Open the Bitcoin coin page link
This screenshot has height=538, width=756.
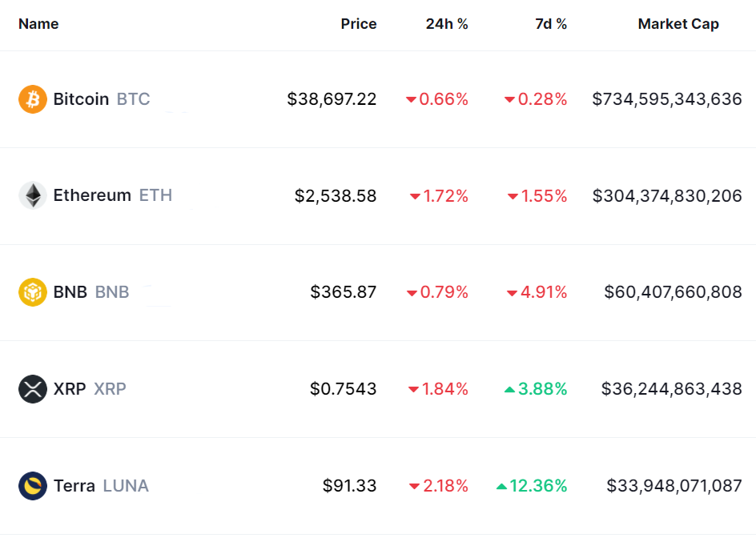pos(81,99)
